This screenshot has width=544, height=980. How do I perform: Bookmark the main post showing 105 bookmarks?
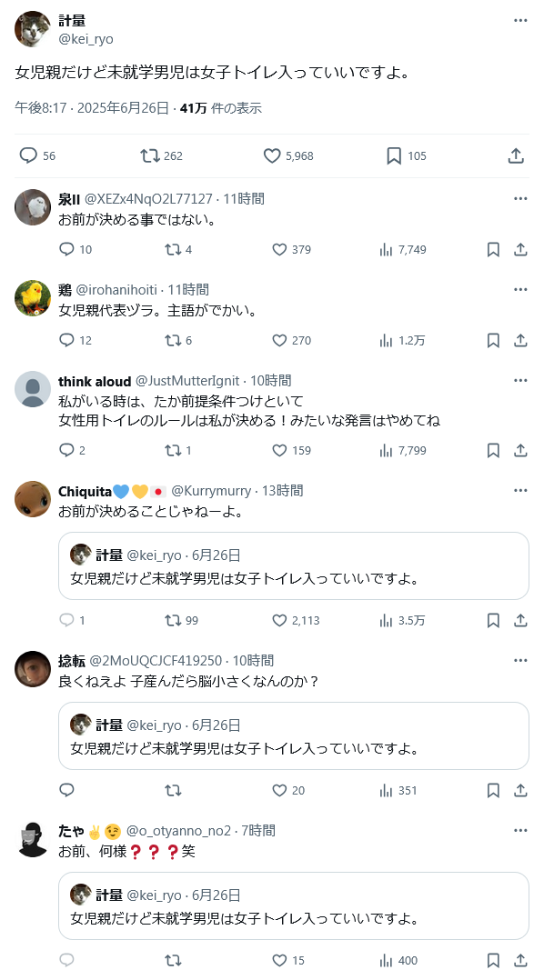(394, 155)
